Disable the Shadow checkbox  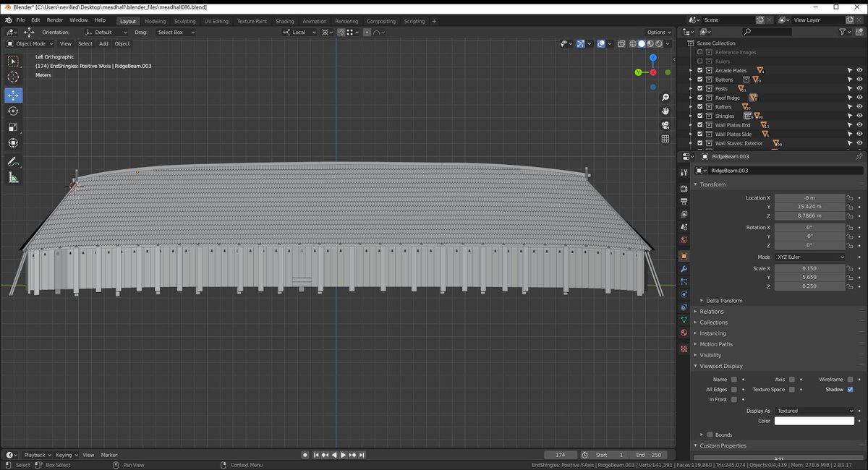click(850, 389)
